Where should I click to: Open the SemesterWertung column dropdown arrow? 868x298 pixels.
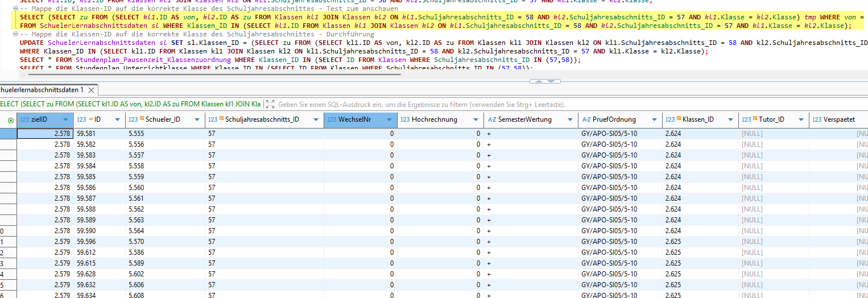(x=569, y=119)
